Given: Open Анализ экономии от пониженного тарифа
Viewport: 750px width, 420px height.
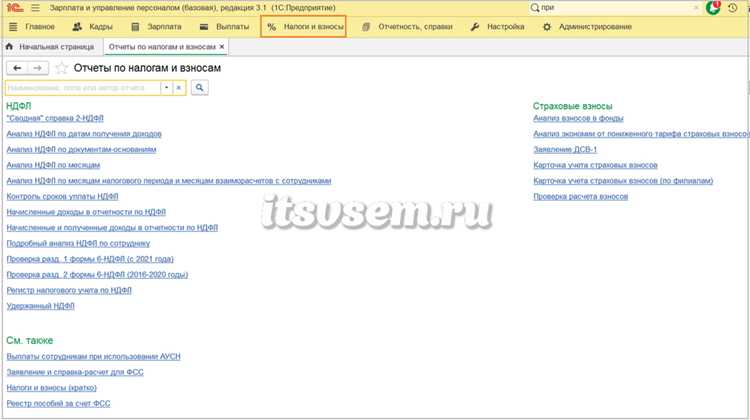Looking at the screenshot, I should tap(641, 134).
